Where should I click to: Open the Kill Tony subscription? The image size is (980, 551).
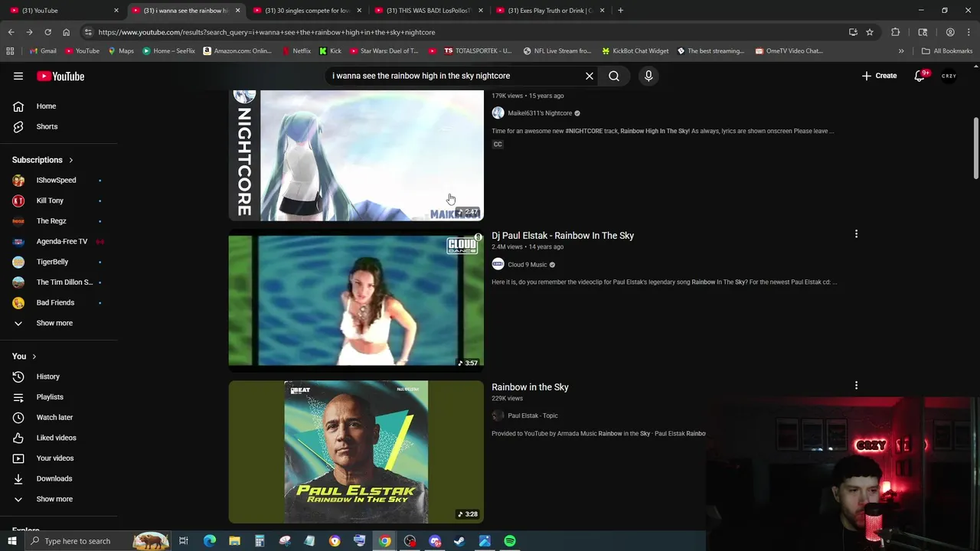(50, 201)
